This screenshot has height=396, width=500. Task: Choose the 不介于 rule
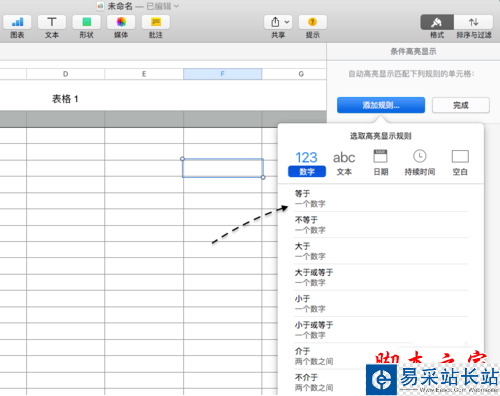(x=381, y=382)
